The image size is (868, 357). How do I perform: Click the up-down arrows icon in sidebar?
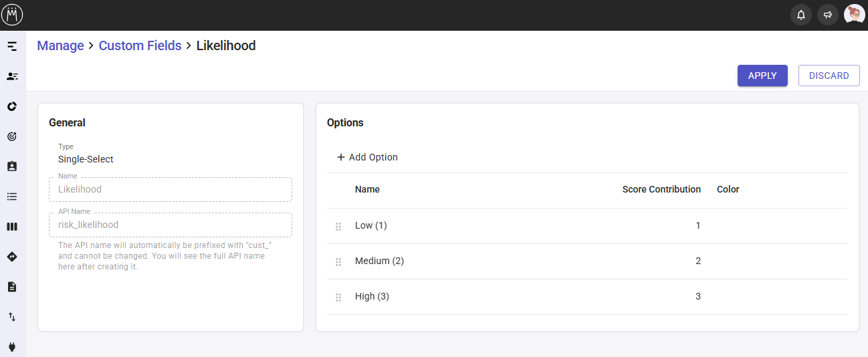12,317
